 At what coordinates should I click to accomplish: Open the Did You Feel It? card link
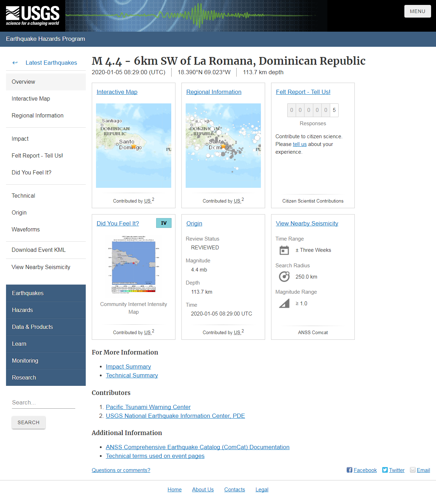pos(118,223)
